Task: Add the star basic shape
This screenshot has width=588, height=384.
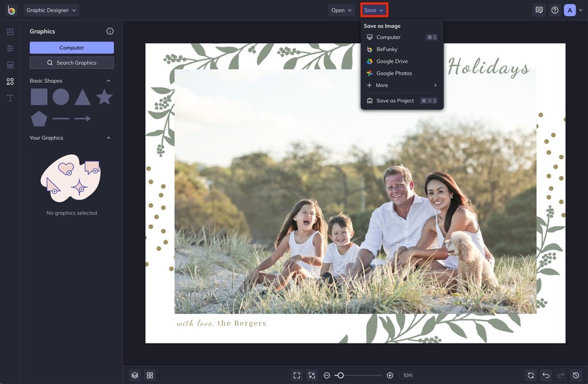Action: click(104, 97)
